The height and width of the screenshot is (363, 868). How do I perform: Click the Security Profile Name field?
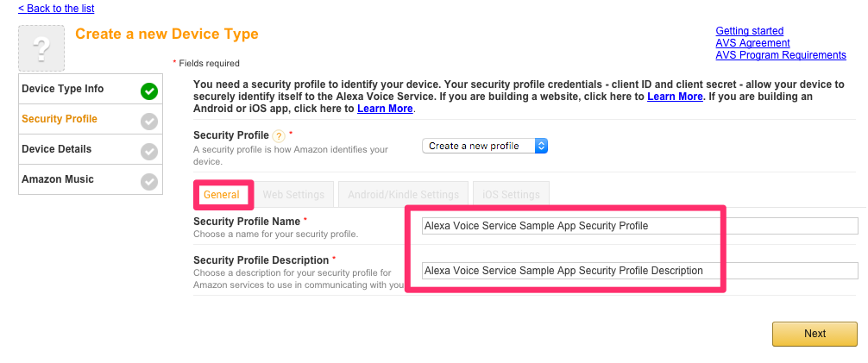[x=639, y=226]
